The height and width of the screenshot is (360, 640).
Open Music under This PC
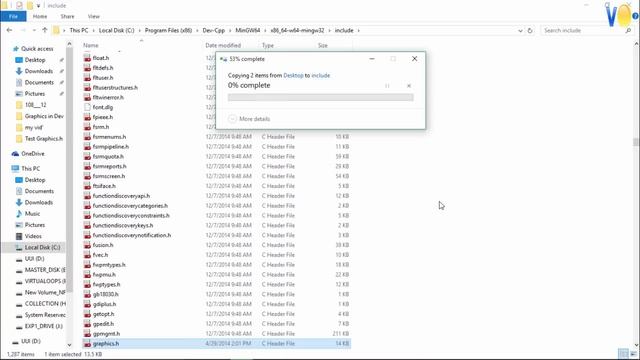point(32,214)
